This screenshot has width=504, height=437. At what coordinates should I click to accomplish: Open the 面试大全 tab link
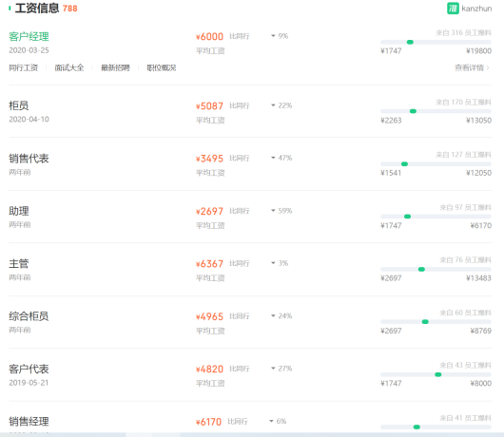[x=69, y=67]
